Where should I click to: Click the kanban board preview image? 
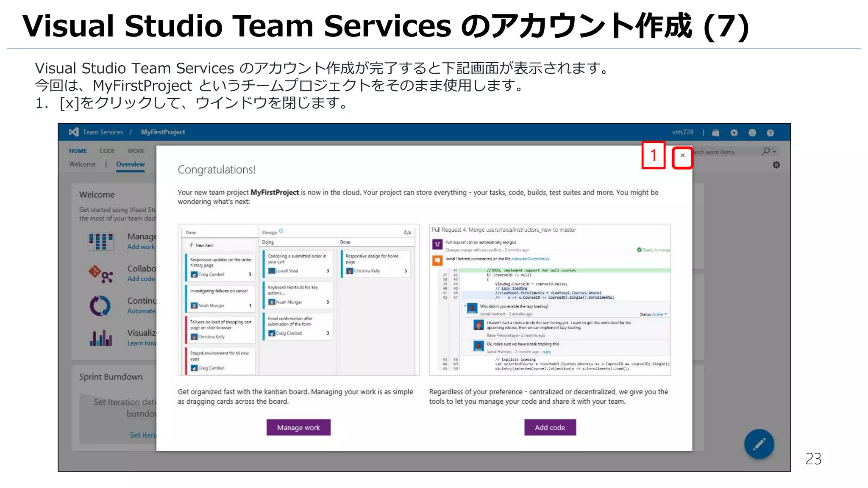pos(298,300)
